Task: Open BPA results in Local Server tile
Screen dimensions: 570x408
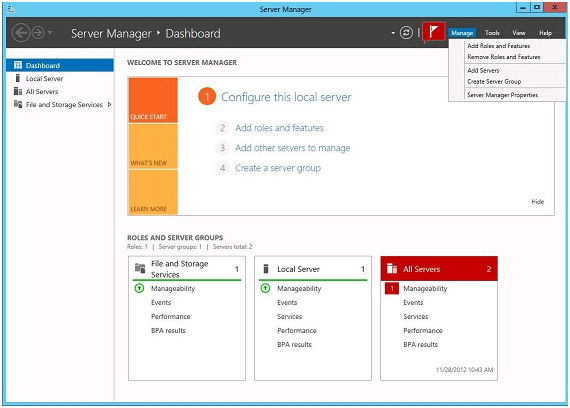Action: tap(294, 344)
